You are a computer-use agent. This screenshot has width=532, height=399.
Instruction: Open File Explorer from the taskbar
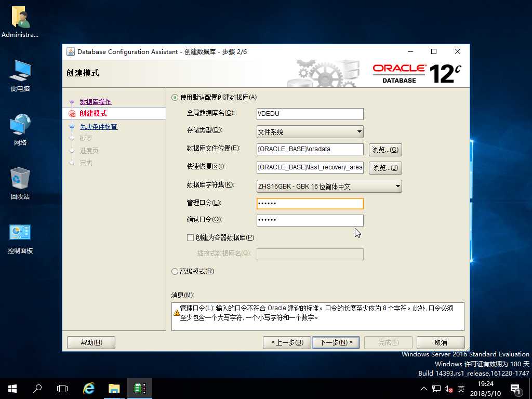click(x=114, y=389)
